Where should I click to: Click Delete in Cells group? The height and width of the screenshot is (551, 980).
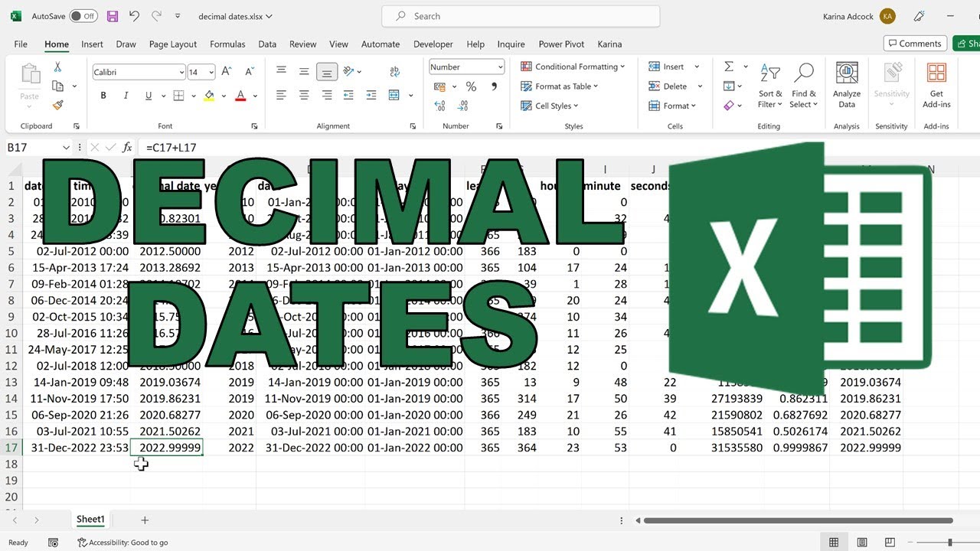coord(668,86)
